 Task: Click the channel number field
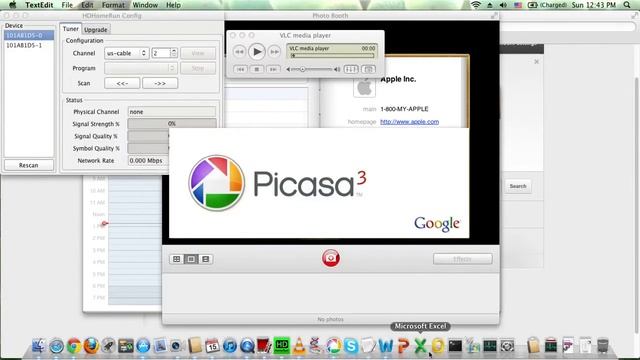161,53
